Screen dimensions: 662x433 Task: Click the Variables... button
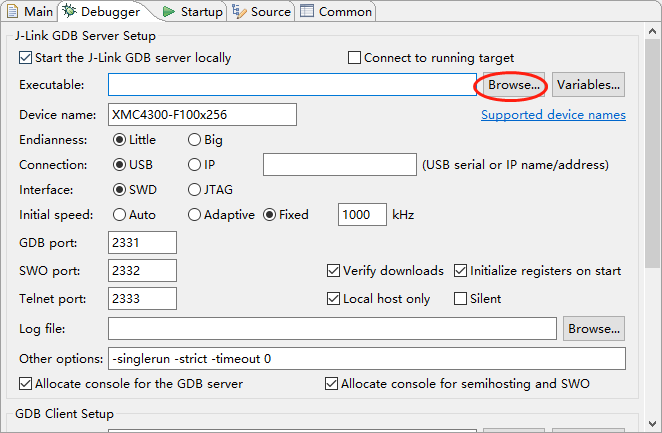click(x=588, y=85)
